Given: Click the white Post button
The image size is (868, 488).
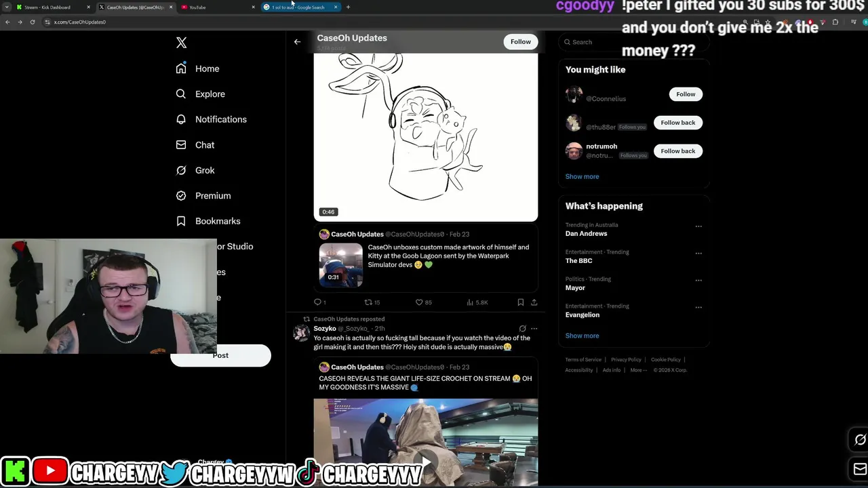Looking at the screenshot, I should click(x=220, y=356).
